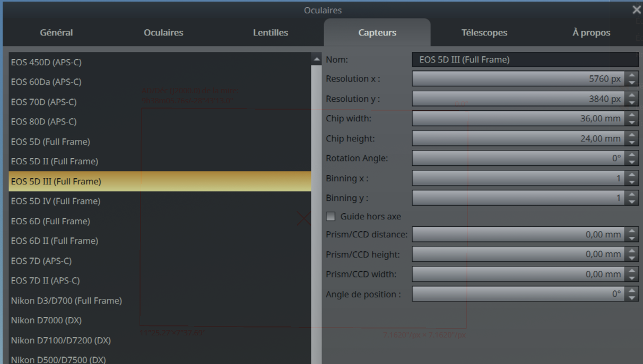643x364 pixels.
Task: Select EOS 70D (APS-C) sensor
Action: pyautogui.click(x=160, y=102)
